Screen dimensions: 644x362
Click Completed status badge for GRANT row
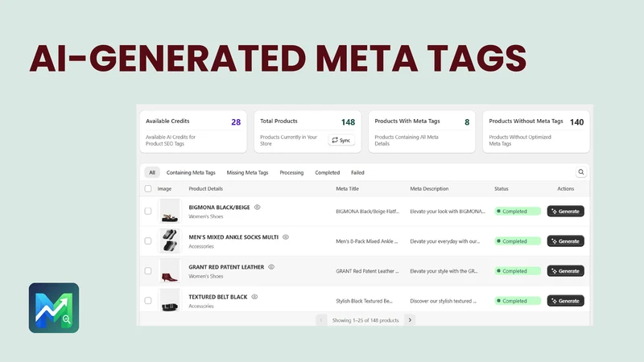click(x=518, y=271)
